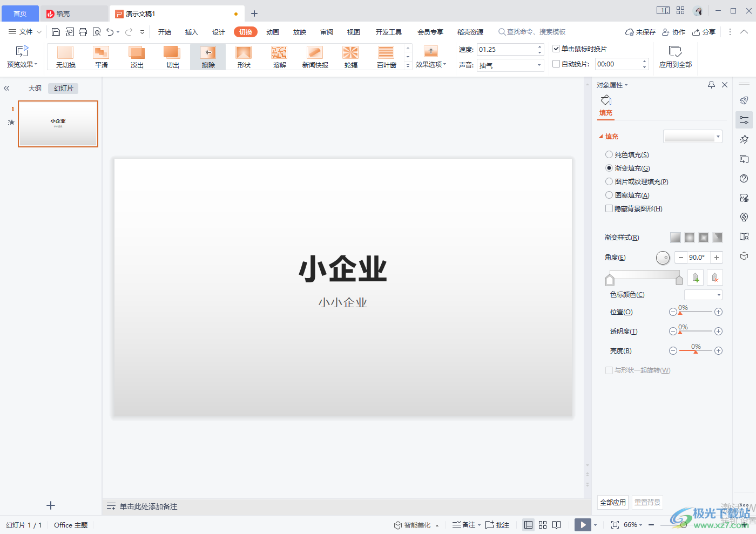This screenshot has width=756, height=534.
Task: Choose the 无切换 no-transition effect
Action: [x=65, y=57]
